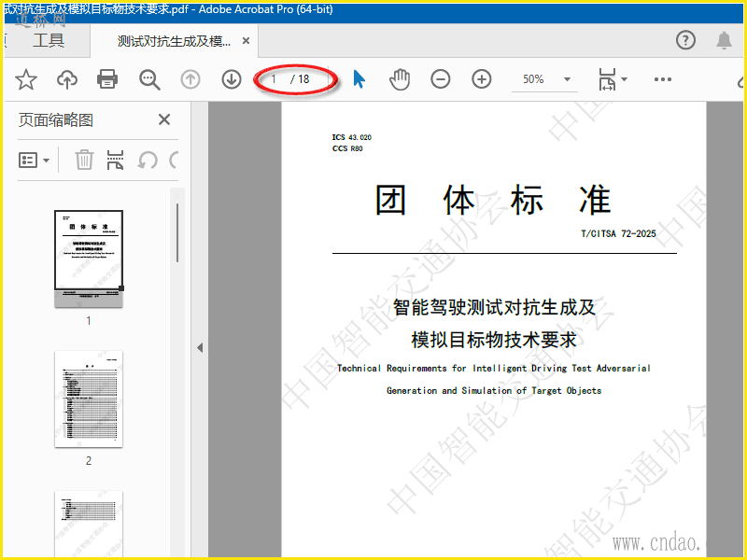This screenshot has height=560, width=747.
Task: Rotate page counterclockwise icon
Action: (148, 160)
